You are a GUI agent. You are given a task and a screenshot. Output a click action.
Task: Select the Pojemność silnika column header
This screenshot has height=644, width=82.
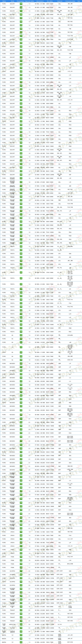point(29,1)
